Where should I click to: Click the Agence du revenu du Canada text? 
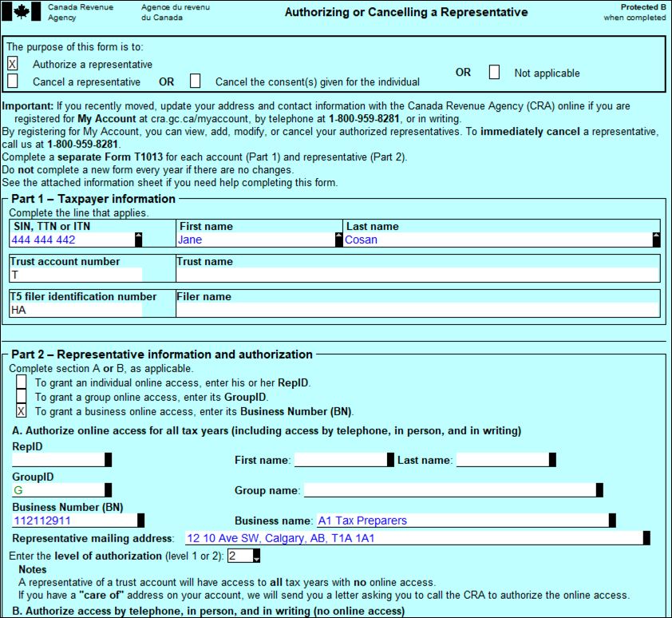click(x=176, y=12)
